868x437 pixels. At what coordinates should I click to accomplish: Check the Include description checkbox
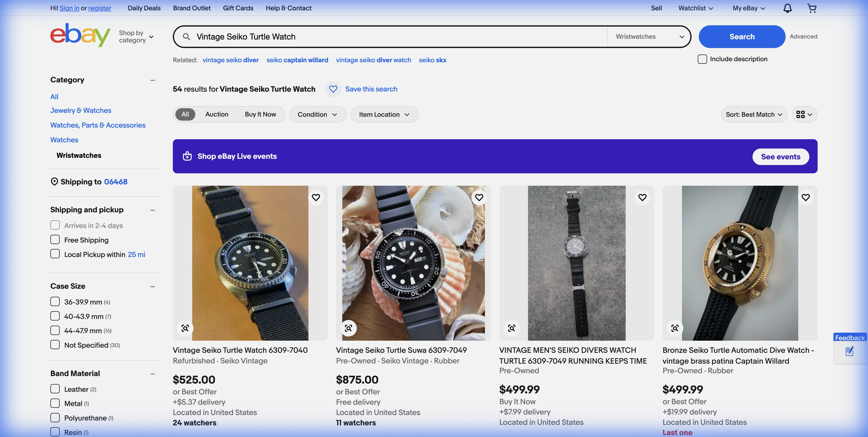tap(702, 59)
